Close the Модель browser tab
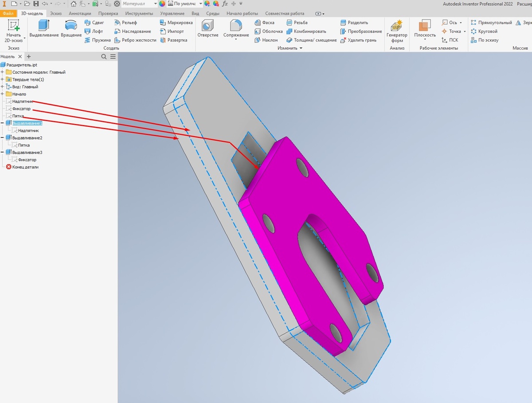 coord(20,57)
